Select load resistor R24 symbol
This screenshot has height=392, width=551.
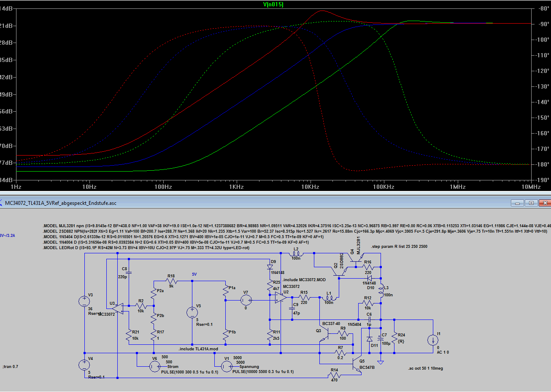pyautogui.click(x=394, y=338)
